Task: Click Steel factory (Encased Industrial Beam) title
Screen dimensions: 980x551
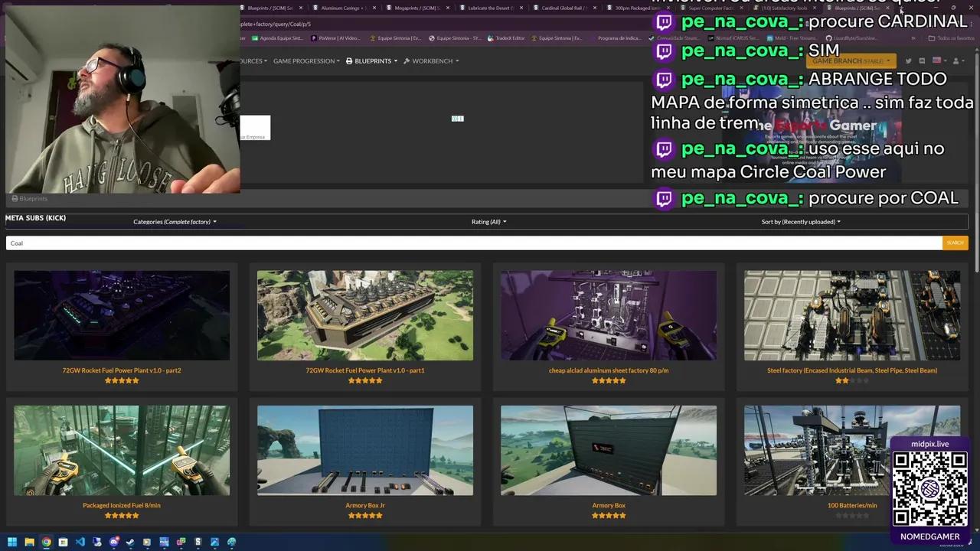Action: coord(852,370)
